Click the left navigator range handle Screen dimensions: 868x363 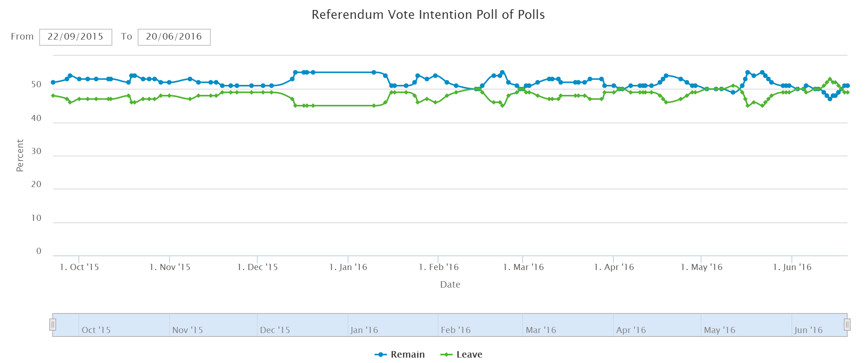click(x=53, y=325)
